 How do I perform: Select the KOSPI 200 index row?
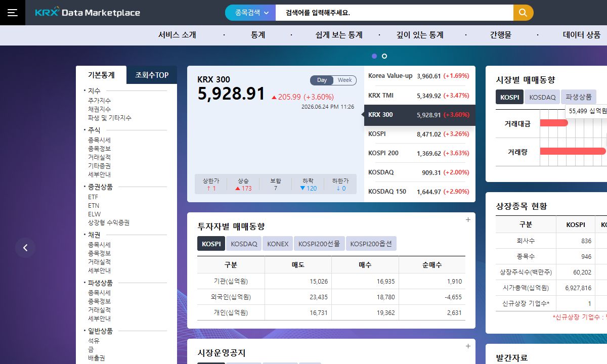[x=419, y=153]
